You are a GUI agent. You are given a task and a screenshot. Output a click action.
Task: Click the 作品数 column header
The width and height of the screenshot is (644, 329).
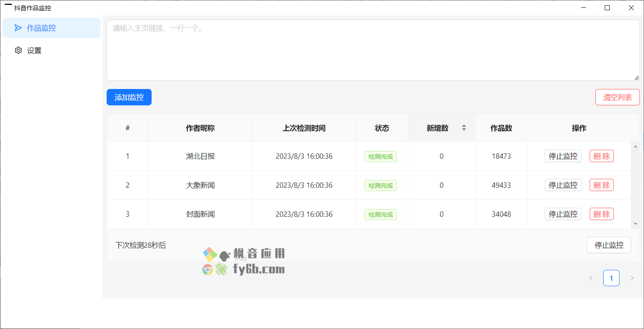(501, 128)
